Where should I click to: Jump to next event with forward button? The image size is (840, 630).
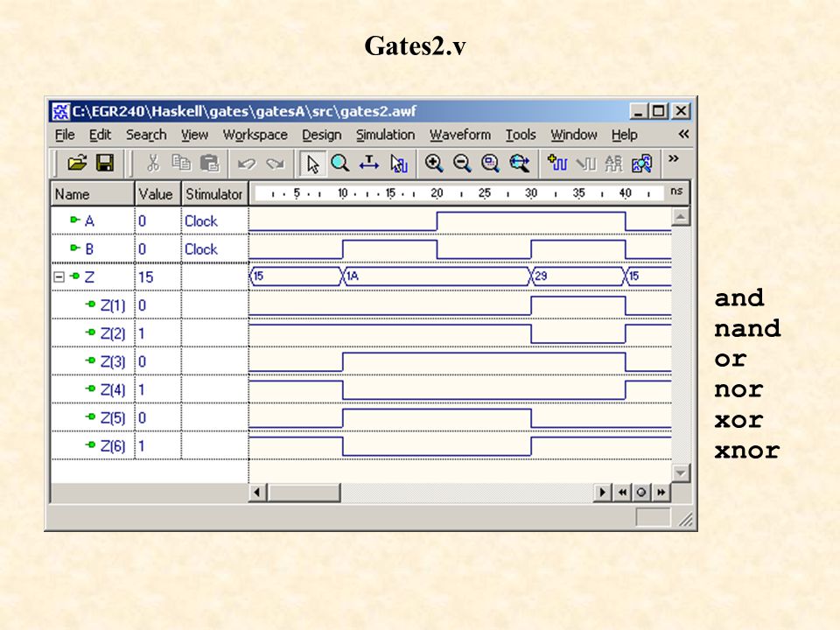pyautogui.click(x=661, y=492)
